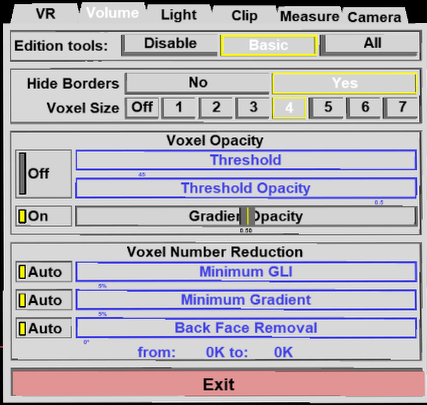Viewport: 427px width, 405px height.
Task: Choose voxel size 7
Action: [401, 108]
